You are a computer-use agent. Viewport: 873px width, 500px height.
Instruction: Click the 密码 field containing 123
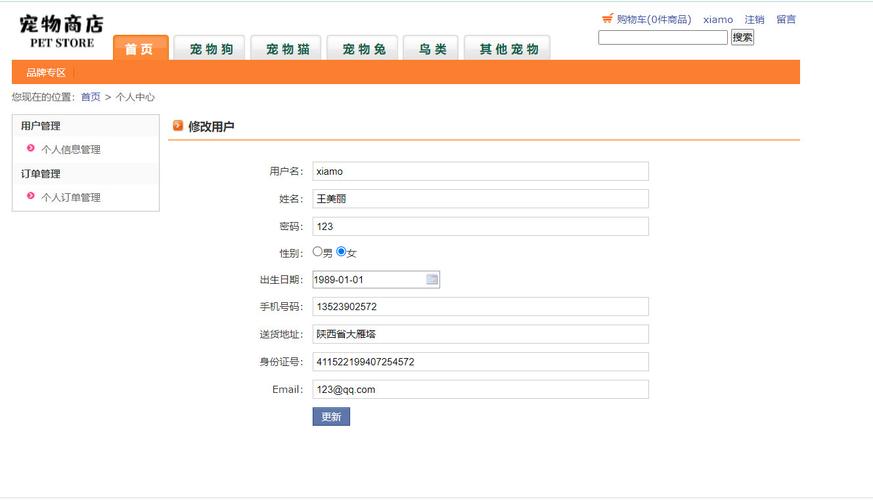coord(480,226)
